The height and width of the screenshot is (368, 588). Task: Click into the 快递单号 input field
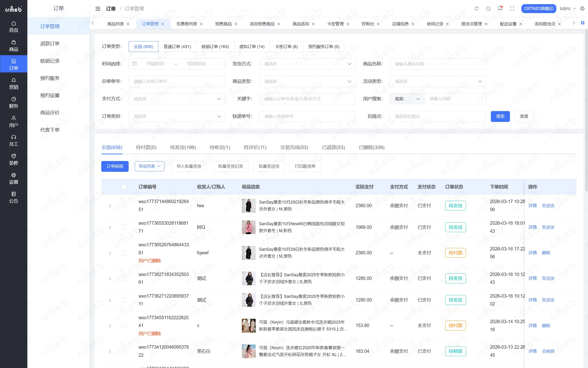point(307,116)
